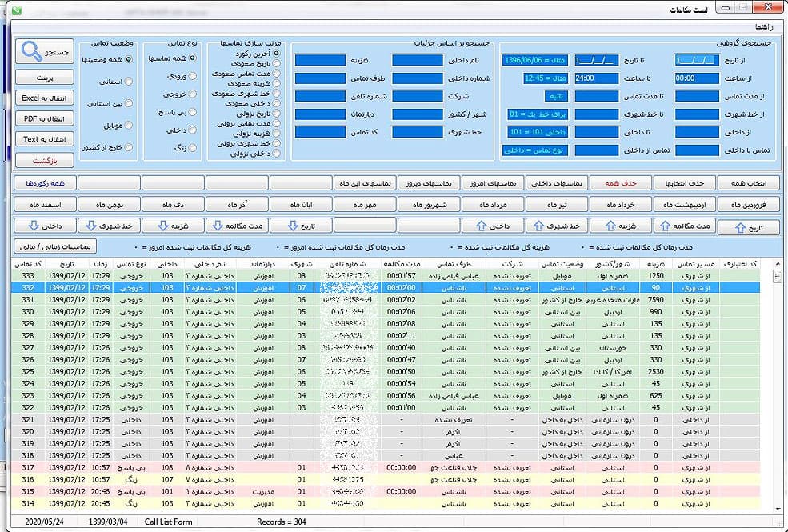Choose موبایل under وضعیت تماس
Viewport: 788px width, 532px height.
[129, 126]
